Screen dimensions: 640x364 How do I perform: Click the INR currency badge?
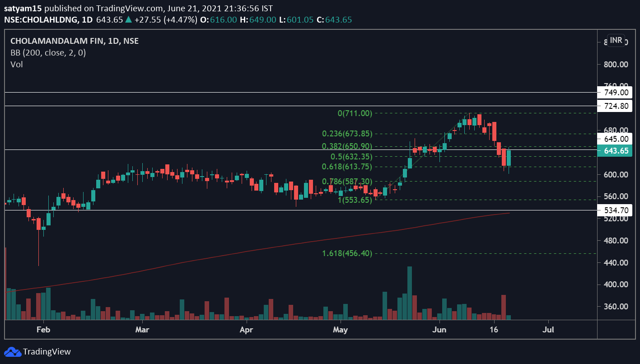coord(616,41)
